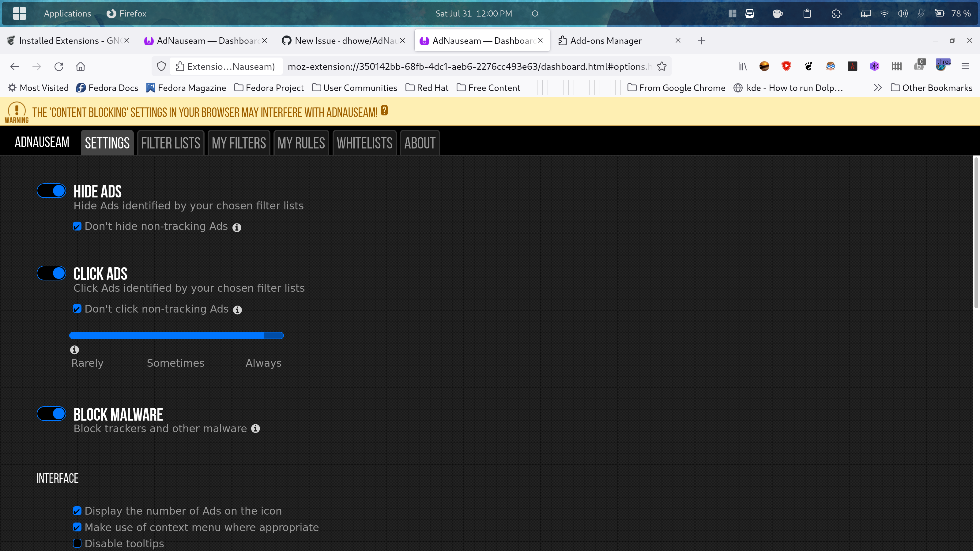Open the AdNauseam extension icon in the address bar
The image size is (980, 551).
click(181, 66)
